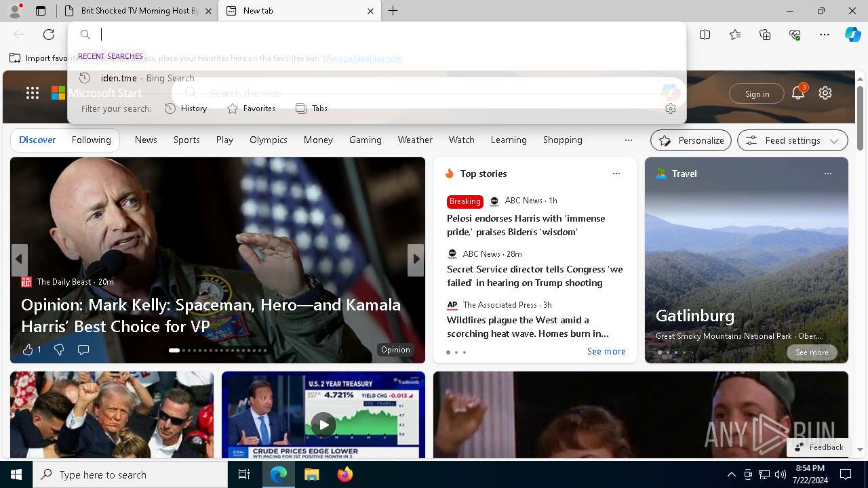Select the Following feed tab

(x=91, y=140)
